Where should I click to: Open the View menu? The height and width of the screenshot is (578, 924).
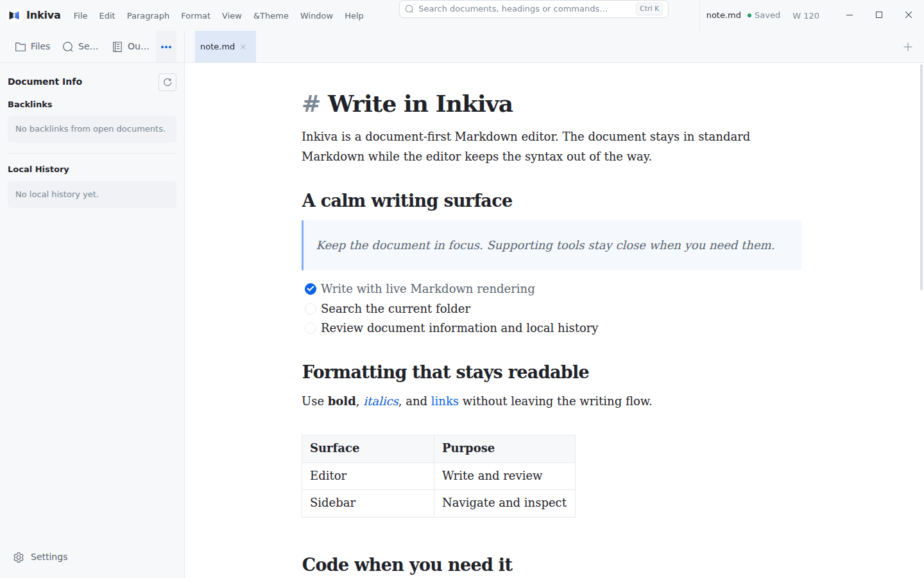(x=232, y=15)
